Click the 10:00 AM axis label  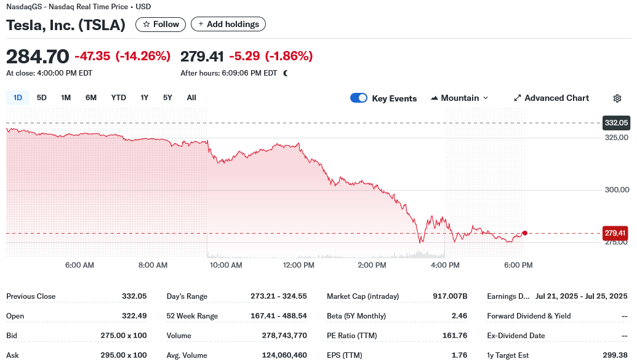(226, 265)
